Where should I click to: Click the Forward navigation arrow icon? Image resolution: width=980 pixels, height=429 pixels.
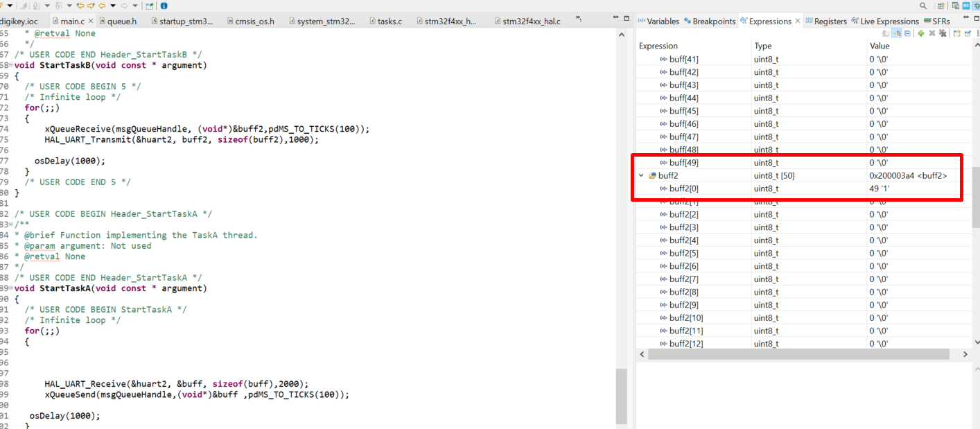pos(123,6)
